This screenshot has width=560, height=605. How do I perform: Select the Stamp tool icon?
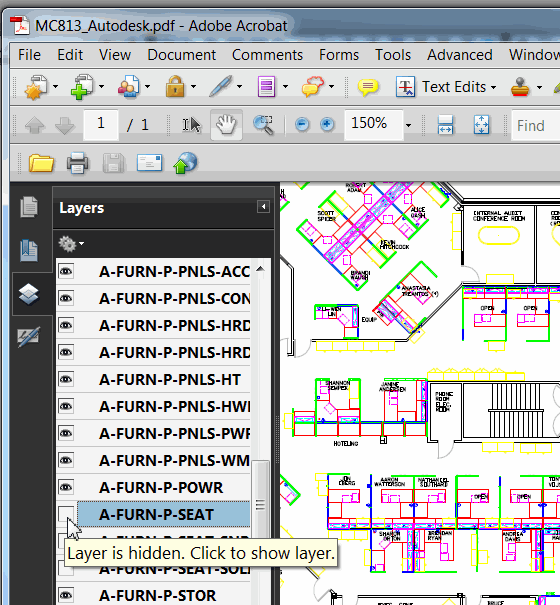(520, 86)
